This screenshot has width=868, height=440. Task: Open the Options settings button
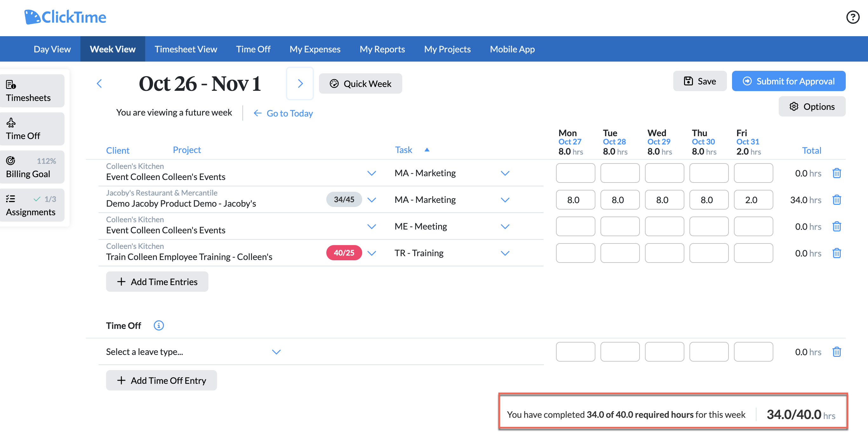coord(812,106)
